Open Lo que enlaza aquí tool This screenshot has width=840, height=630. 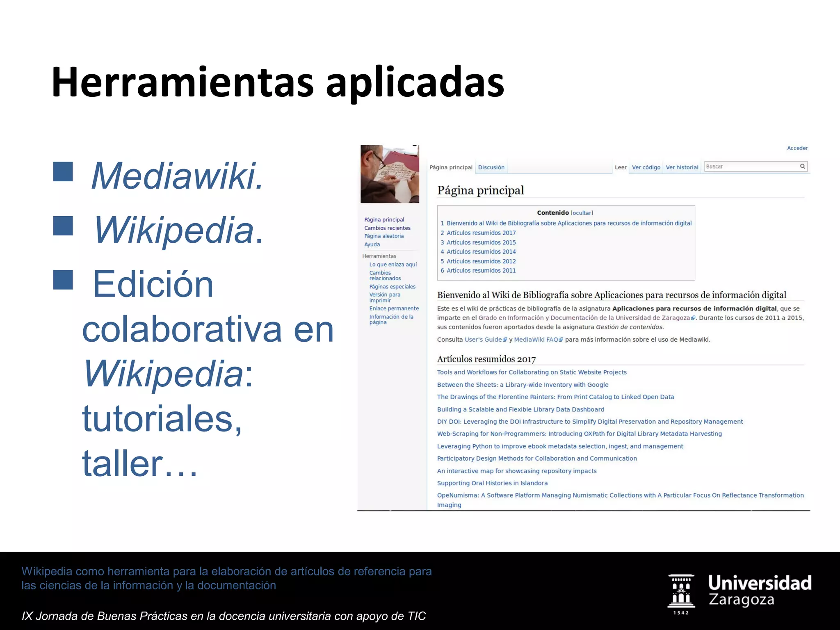tap(393, 265)
